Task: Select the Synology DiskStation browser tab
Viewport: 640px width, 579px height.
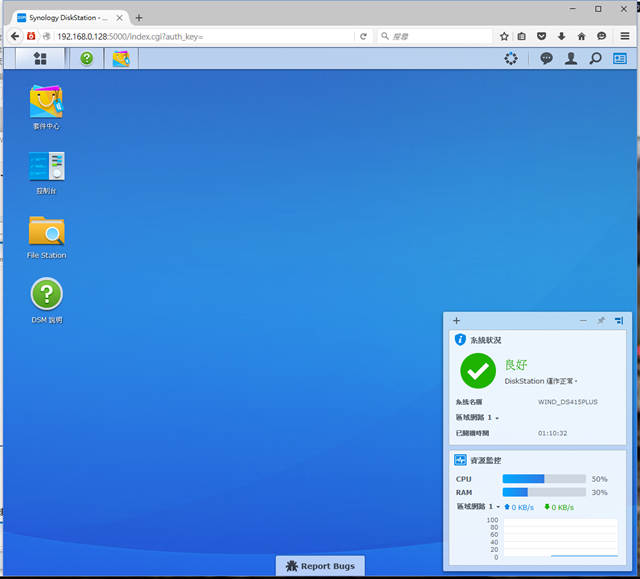Action: (69, 18)
